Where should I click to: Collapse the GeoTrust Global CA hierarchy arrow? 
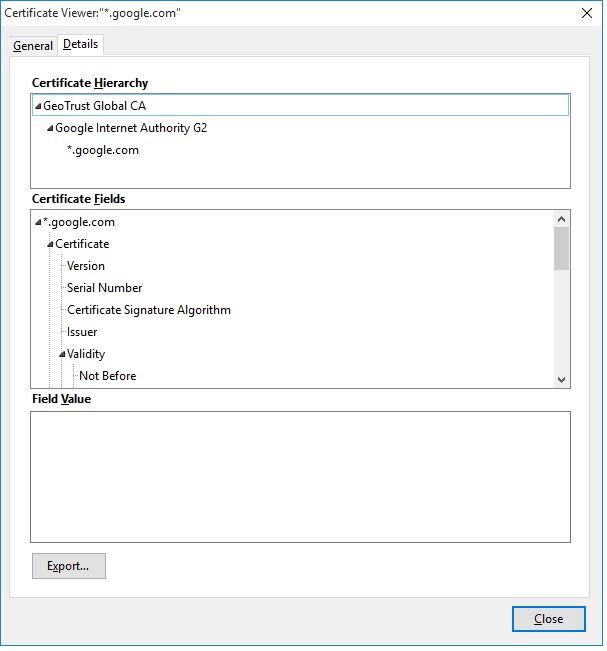(38, 106)
